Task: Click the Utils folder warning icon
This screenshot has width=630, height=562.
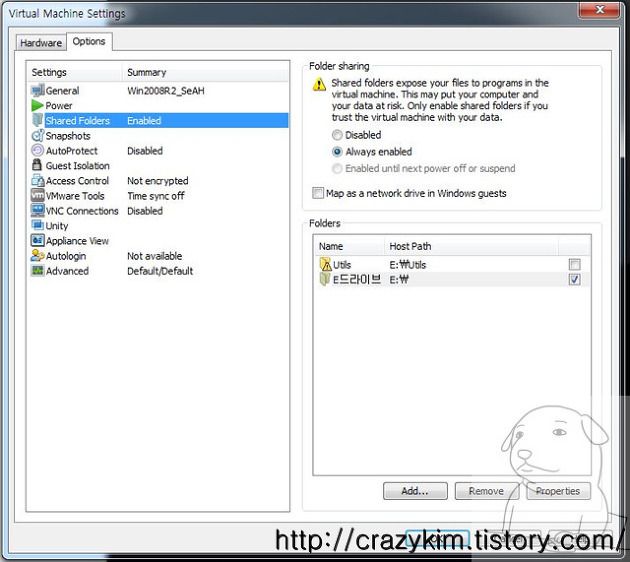Action: [325, 264]
